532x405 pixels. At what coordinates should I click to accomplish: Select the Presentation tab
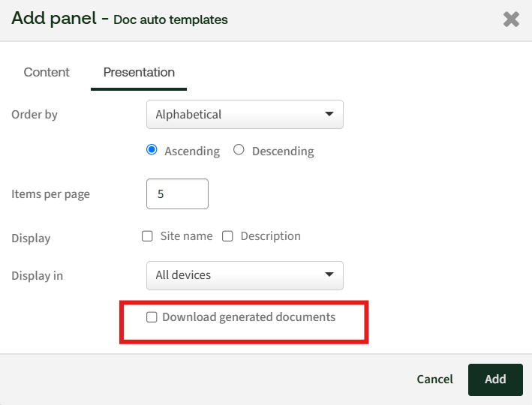point(139,73)
